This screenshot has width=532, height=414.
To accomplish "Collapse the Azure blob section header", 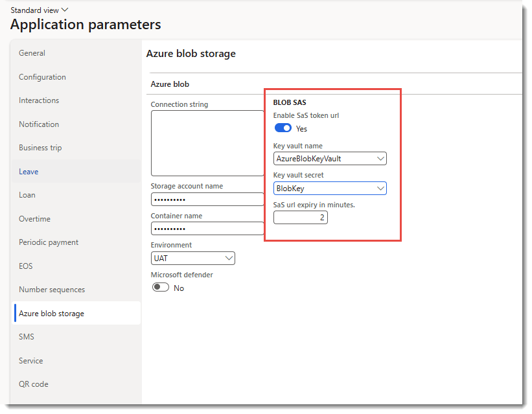I will (x=170, y=84).
